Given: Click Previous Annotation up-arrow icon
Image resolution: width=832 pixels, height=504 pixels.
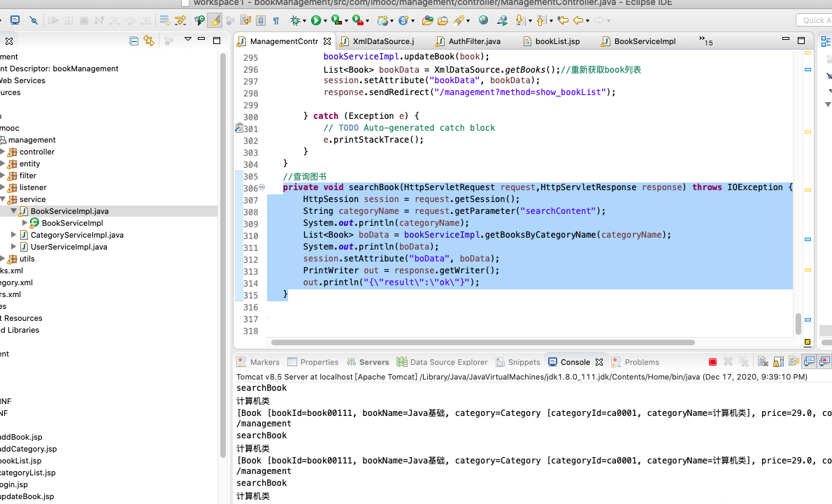Looking at the screenshot, I should [x=540, y=20].
